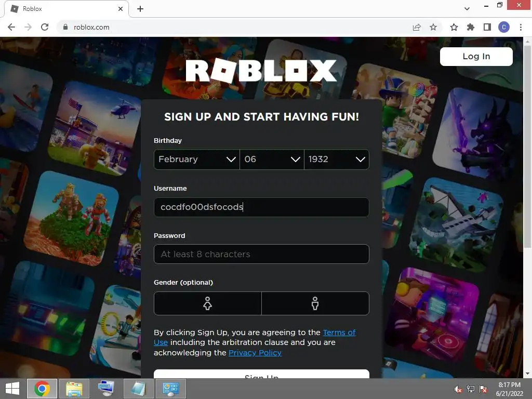Click the scrollbar down arrow
This screenshot has width=532, height=399.
[527, 374]
